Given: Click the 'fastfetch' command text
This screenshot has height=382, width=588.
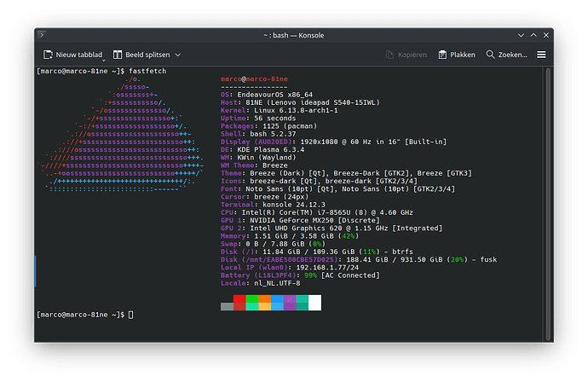Looking at the screenshot, I should point(147,71).
